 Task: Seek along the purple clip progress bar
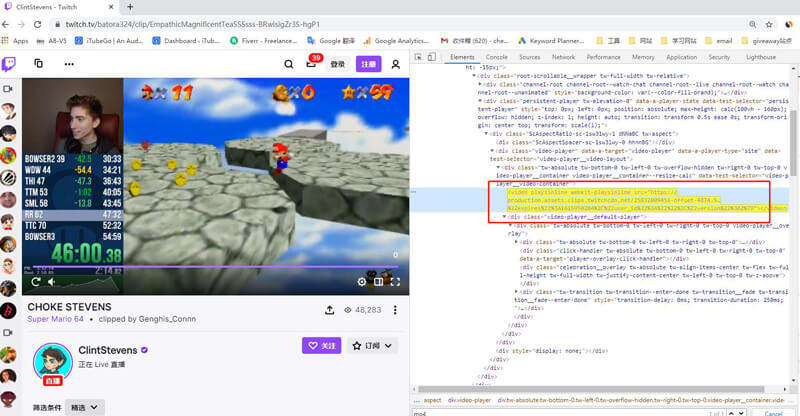[215, 266]
